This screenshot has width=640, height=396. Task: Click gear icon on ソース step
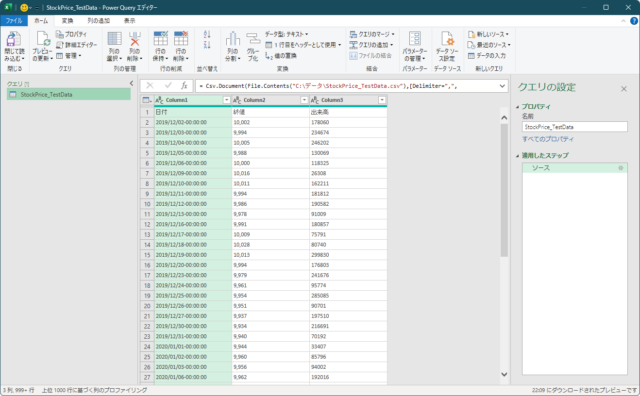pyautogui.click(x=620, y=168)
